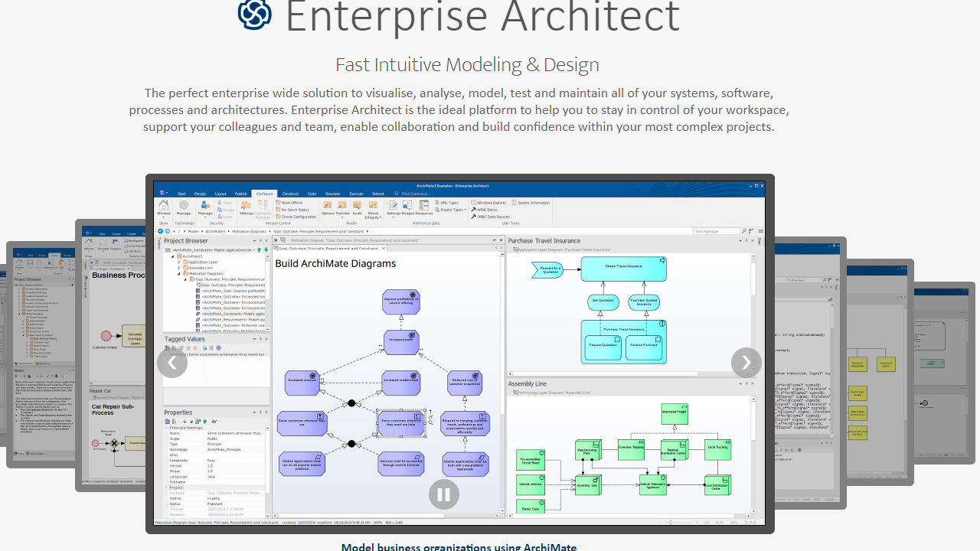Pause the slideshow playback
980x551 pixels.
point(443,494)
